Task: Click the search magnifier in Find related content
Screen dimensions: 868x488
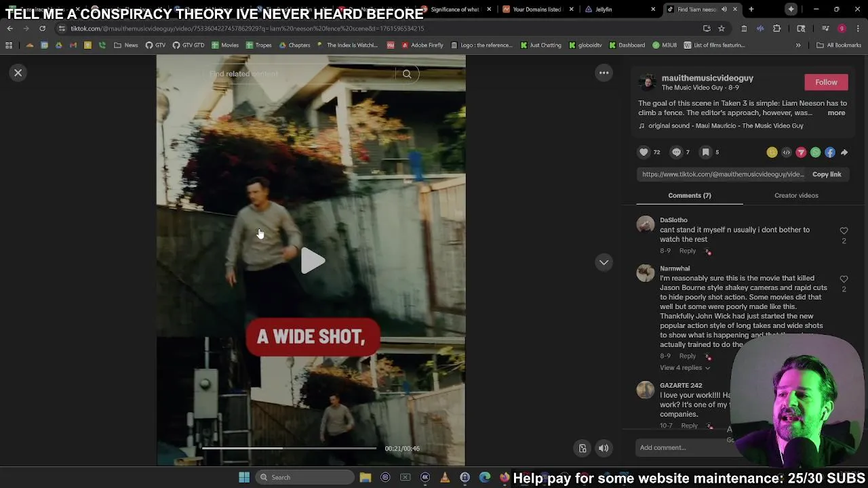Action: pos(407,74)
